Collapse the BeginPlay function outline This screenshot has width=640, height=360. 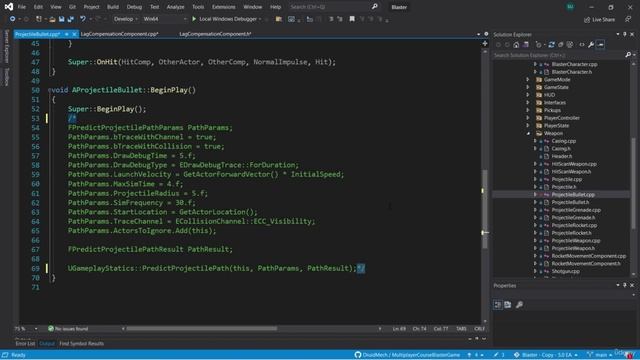[x=49, y=90]
